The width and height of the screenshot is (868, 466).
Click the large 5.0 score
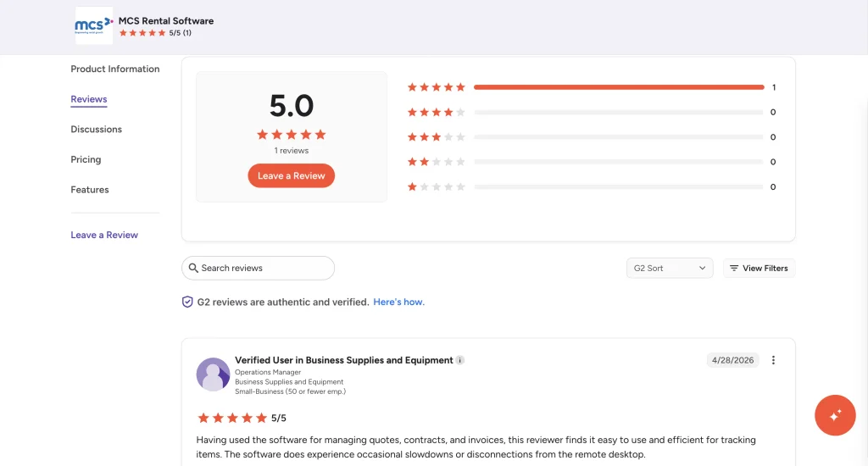[x=292, y=105]
